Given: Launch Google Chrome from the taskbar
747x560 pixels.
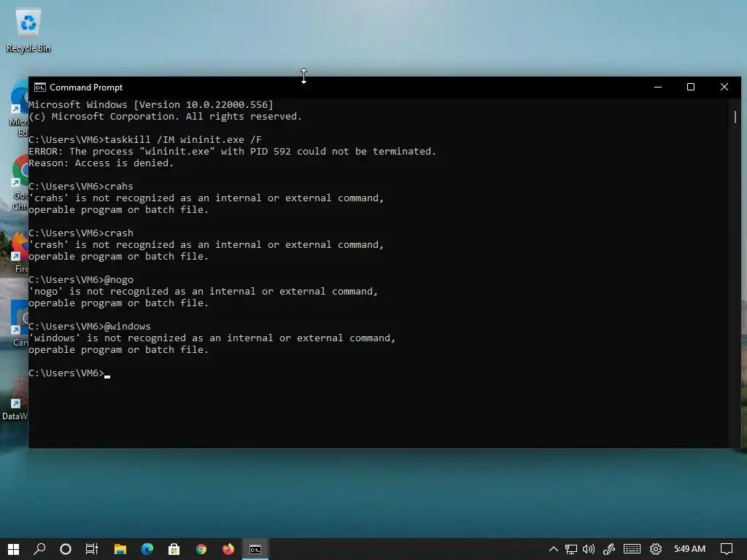Looking at the screenshot, I should (201, 549).
